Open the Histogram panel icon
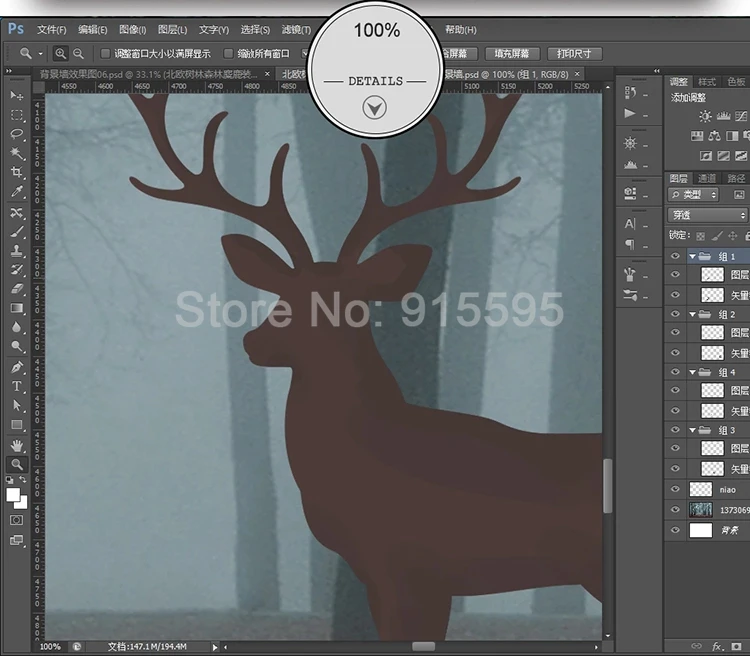 tap(630, 165)
